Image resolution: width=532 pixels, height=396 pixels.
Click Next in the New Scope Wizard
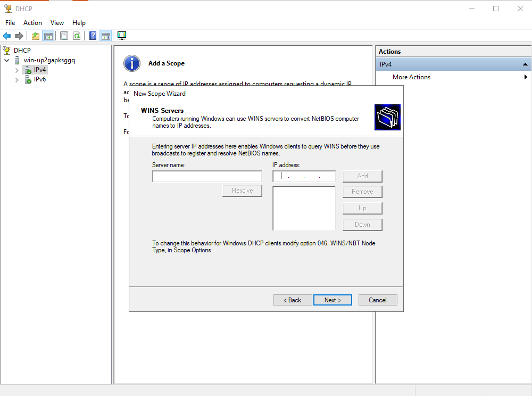coord(332,300)
